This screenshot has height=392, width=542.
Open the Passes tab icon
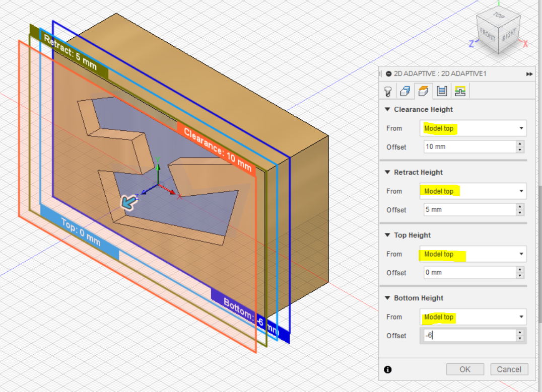442,91
